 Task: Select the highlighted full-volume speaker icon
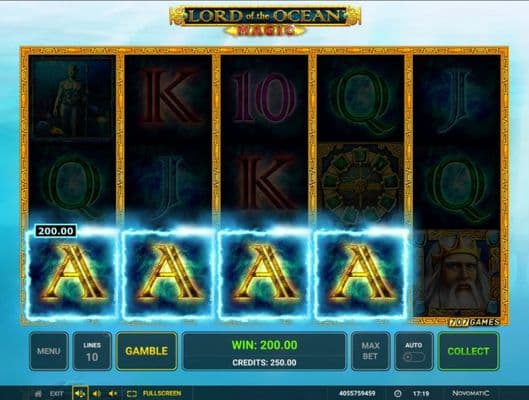tap(80, 394)
